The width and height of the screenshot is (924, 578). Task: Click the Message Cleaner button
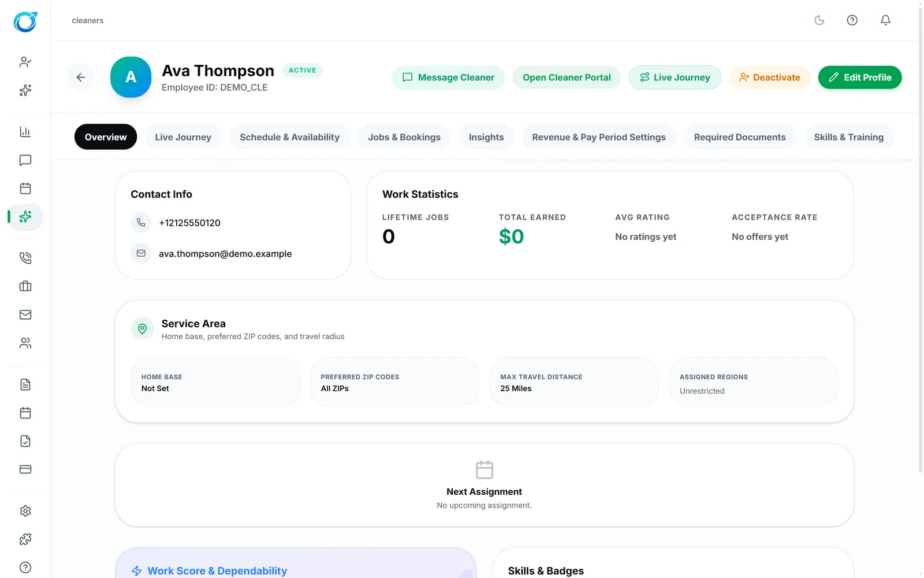(448, 77)
